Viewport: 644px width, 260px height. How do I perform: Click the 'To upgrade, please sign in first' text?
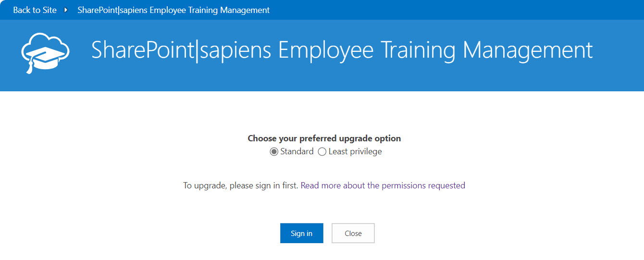coord(241,185)
